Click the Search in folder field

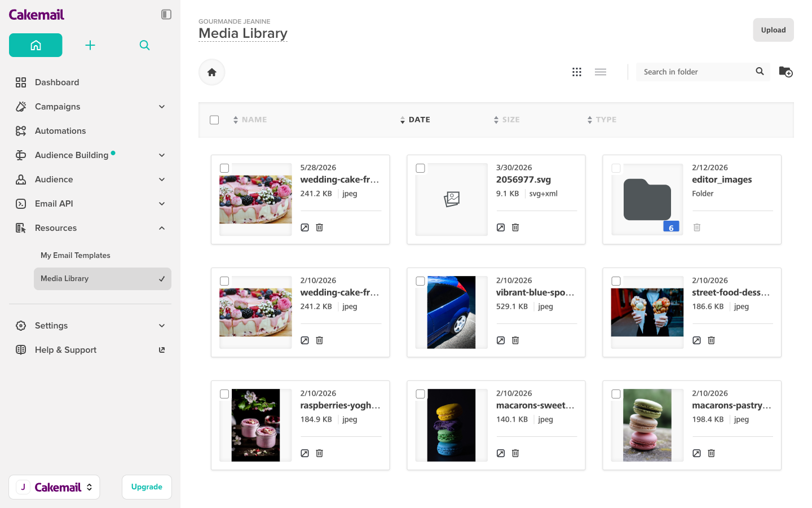click(x=697, y=72)
